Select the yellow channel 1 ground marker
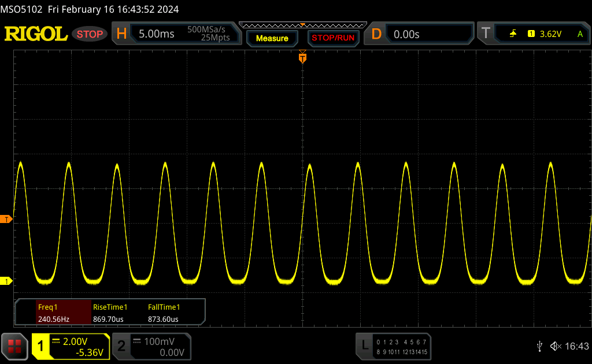Screen dimensions: 592x364 (x=6, y=281)
